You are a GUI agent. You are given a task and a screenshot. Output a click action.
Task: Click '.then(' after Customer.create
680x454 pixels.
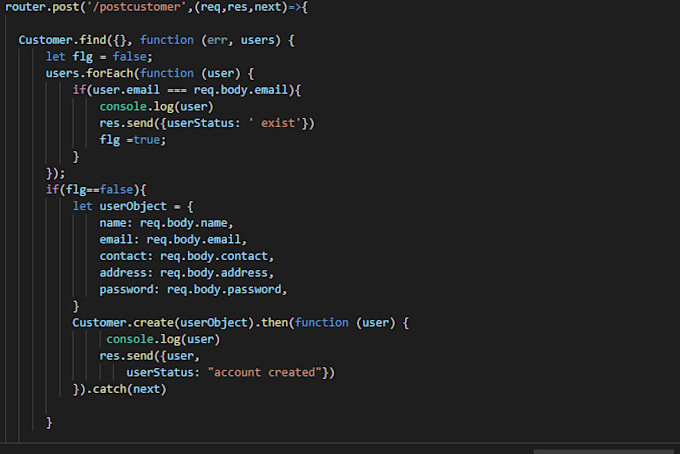coord(274,323)
